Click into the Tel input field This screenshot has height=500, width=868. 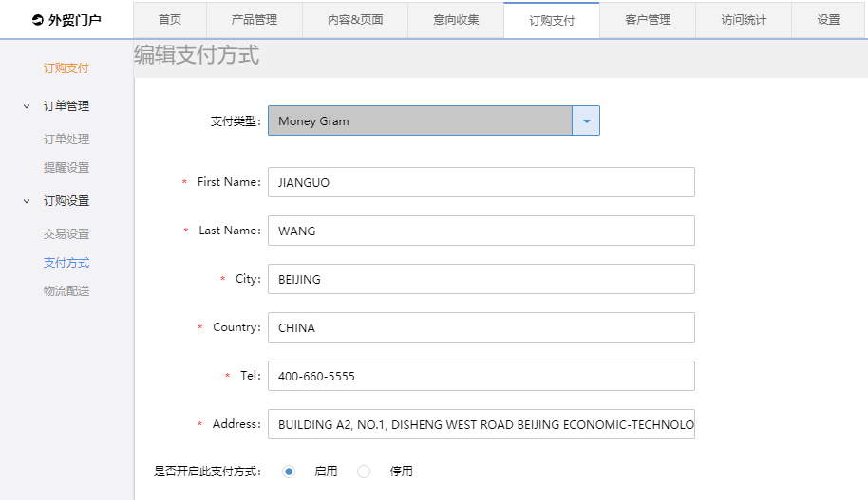point(481,376)
